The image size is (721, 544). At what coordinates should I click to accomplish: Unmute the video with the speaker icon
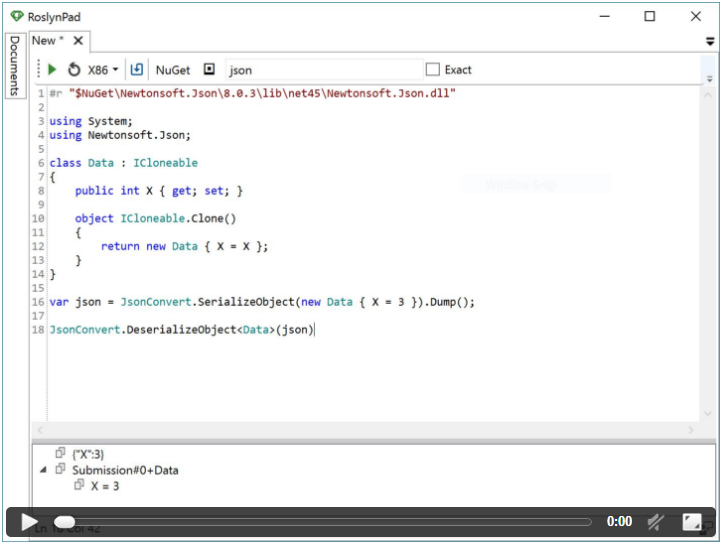[x=657, y=521]
